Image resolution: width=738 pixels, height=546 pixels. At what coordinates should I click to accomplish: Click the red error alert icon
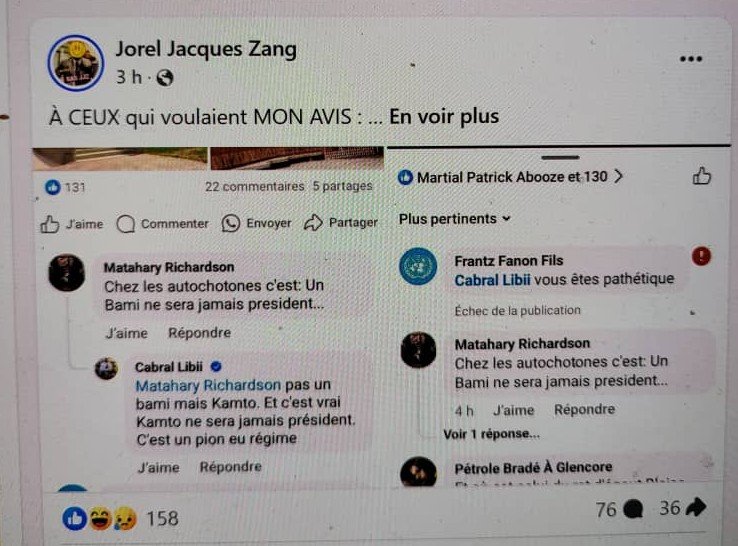701,257
